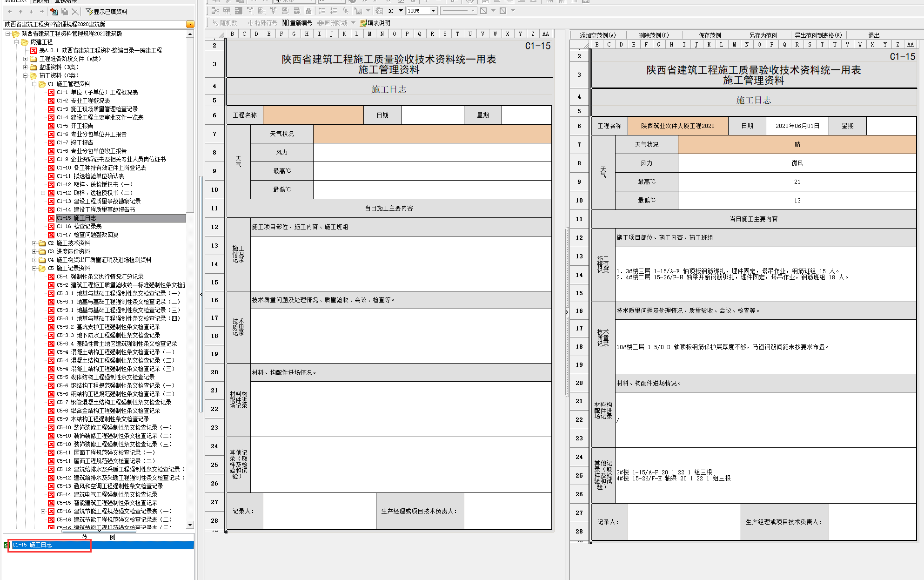
Task: Collapse the 房建工程 tree node
Action: pyautogui.click(x=16, y=42)
